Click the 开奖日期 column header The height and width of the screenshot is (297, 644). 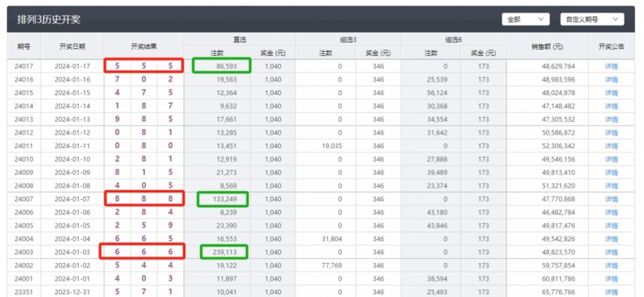pos(72,46)
